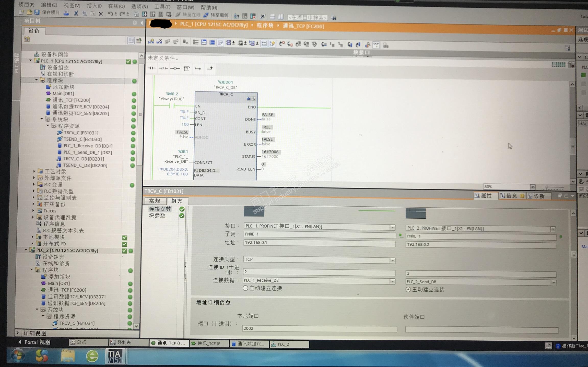Collapse the PLC_2 tree node
Screen dimensions: 588x367
pos(26,250)
